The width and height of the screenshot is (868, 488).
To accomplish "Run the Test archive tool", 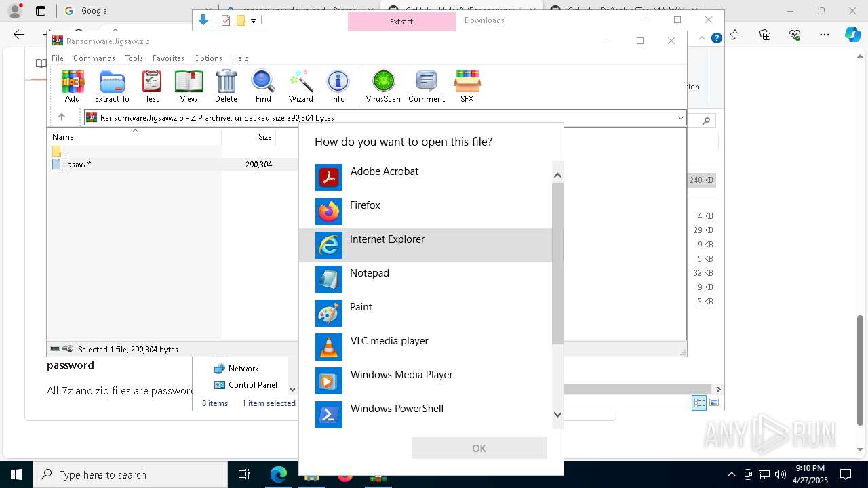I will pos(152,86).
